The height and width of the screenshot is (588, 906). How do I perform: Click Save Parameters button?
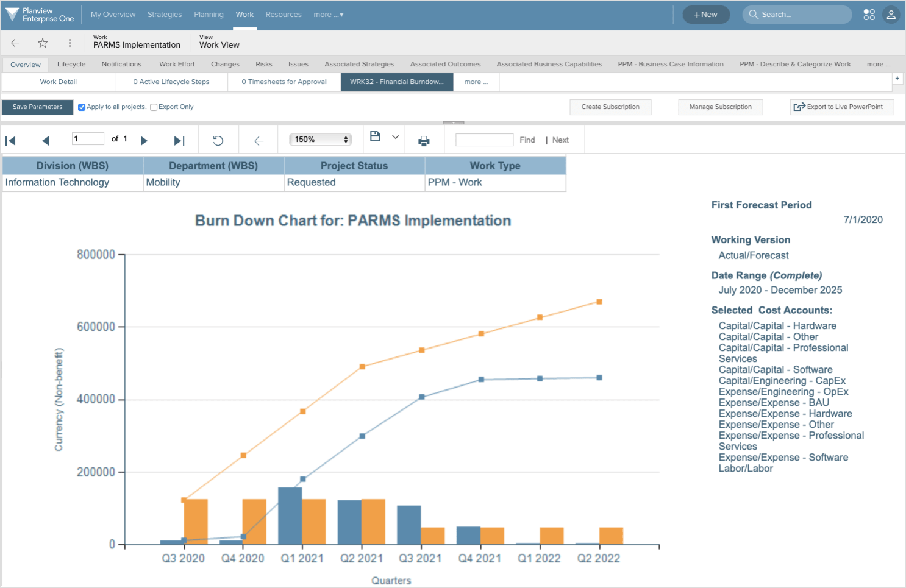click(x=38, y=107)
